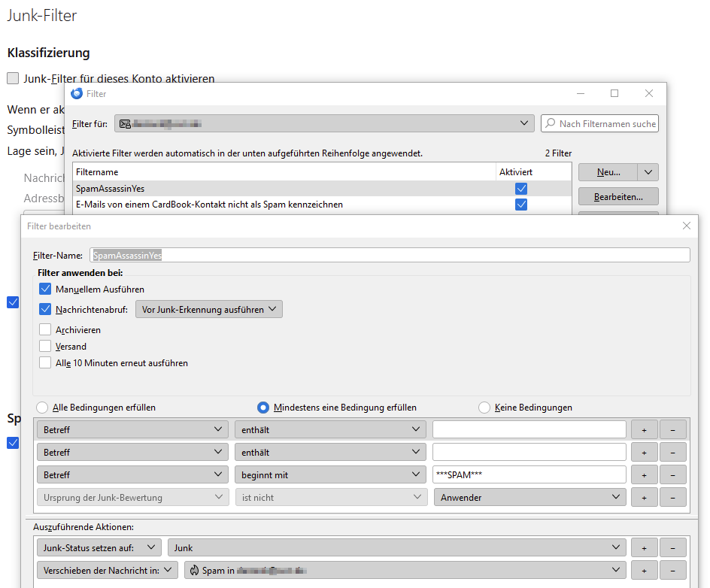
Task: Expand the Anwender value dropdown
Action: (529, 497)
